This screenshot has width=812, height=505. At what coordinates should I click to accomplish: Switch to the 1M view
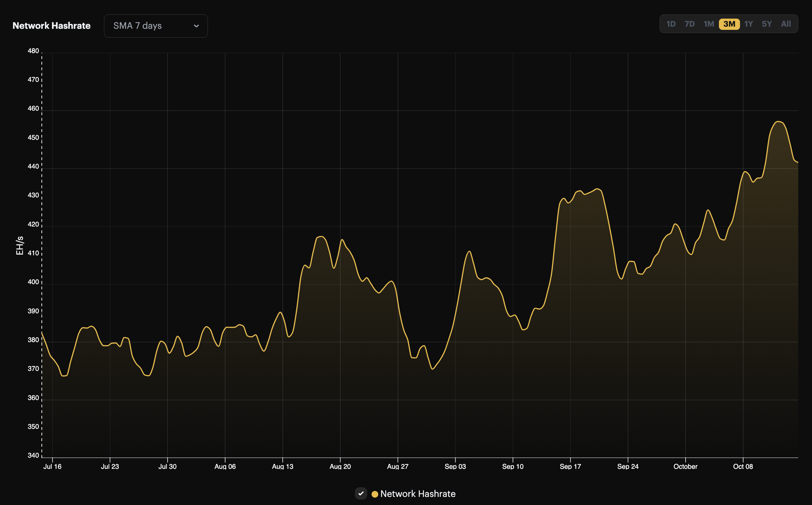pos(709,24)
